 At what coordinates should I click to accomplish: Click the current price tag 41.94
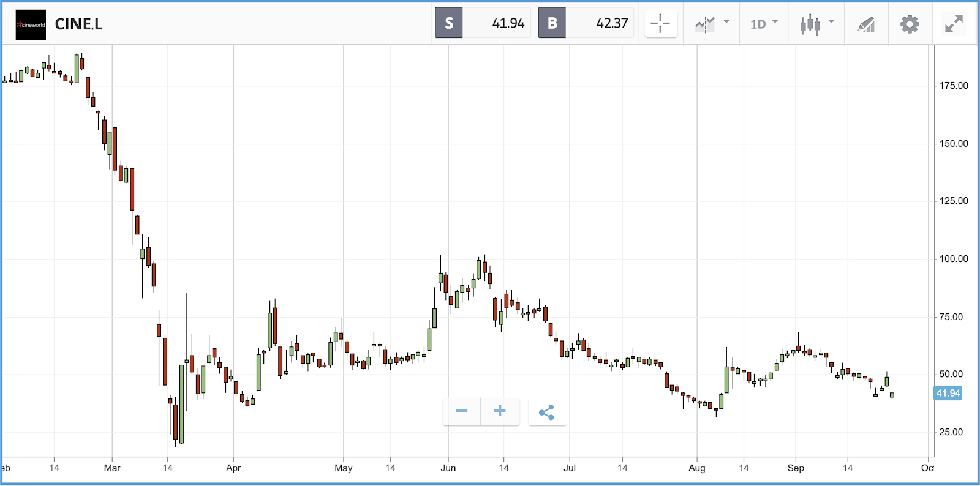[948, 393]
